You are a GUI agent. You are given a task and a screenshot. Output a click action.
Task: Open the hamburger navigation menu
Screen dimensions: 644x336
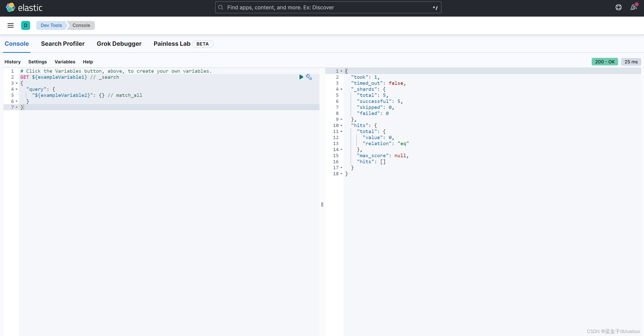(11, 25)
